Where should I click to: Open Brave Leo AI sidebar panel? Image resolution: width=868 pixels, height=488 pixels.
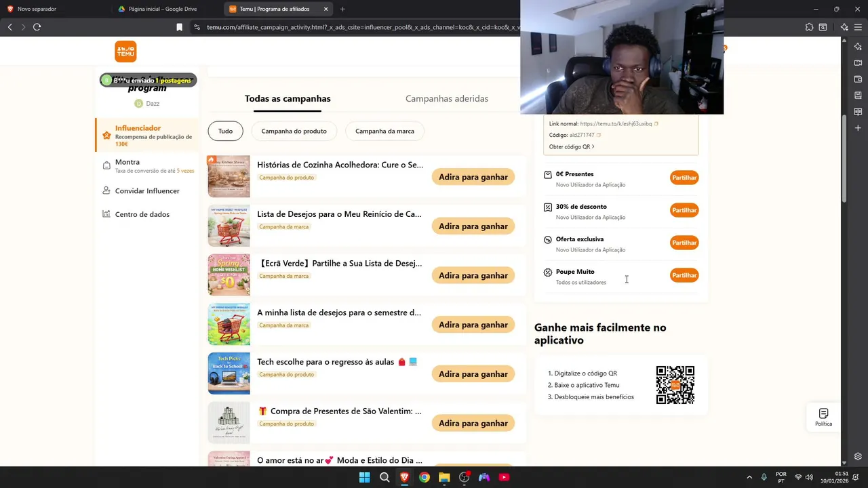coord(858,47)
